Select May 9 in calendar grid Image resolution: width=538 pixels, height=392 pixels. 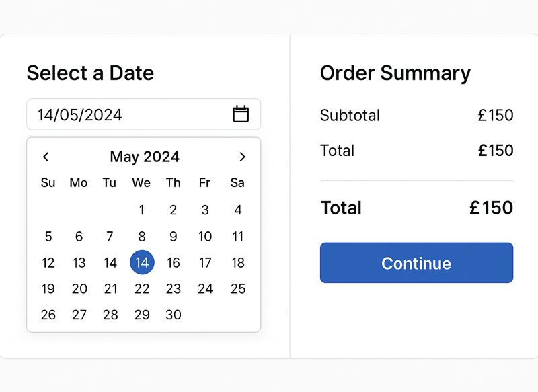tap(174, 236)
